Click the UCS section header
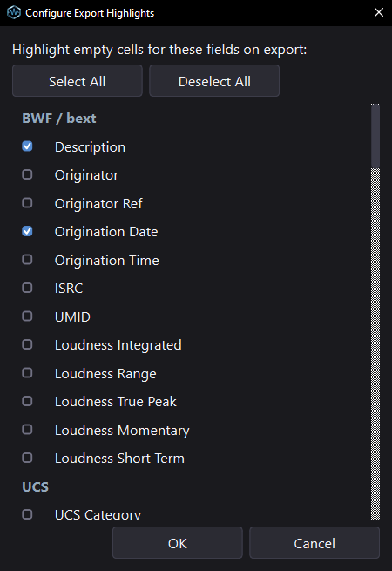The image size is (392, 571). [36, 487]
